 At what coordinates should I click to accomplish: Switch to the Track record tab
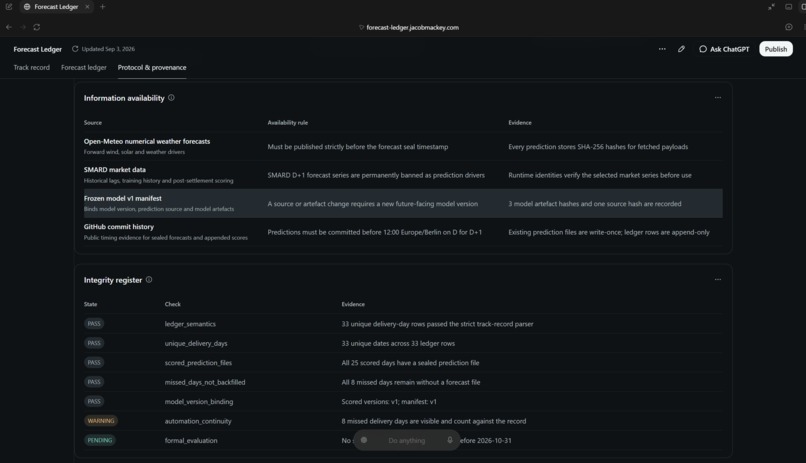pos(31,67)
